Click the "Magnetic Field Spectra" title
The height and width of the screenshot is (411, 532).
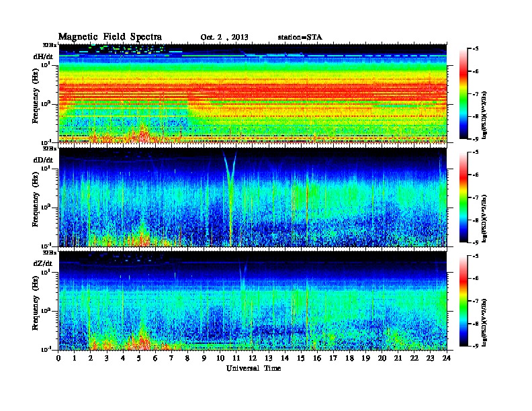pos(110,37)
